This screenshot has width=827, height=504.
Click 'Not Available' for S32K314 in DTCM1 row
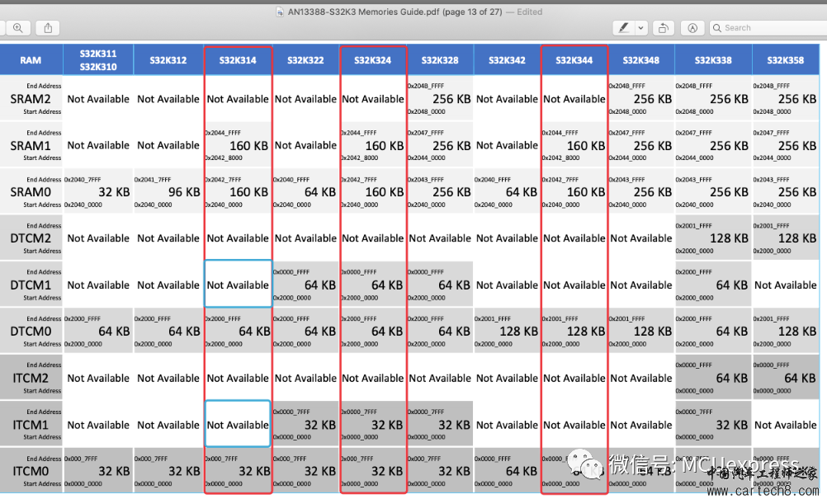pos(238,285)
